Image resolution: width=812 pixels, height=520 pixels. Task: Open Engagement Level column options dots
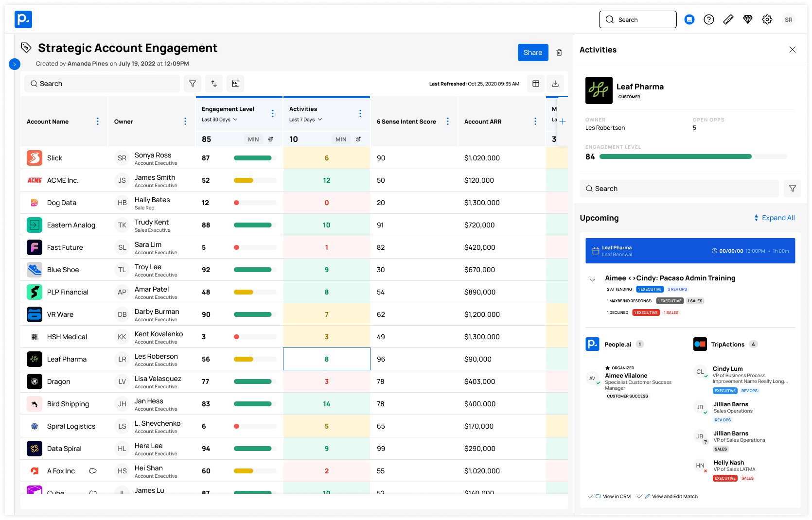pyautogui.click(x=273, y=113)
